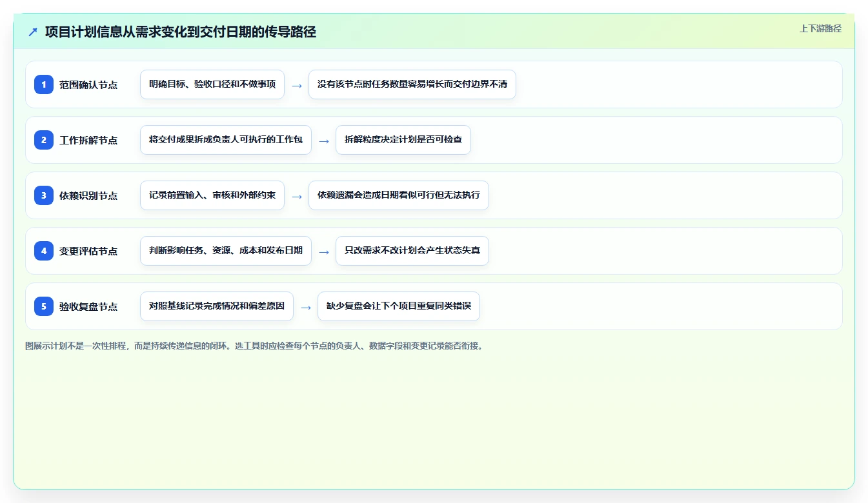The width and height of the screenshot is (868, 503).
Task: Click the 上下游路径 label in header
Action: (x=820, y=28)
